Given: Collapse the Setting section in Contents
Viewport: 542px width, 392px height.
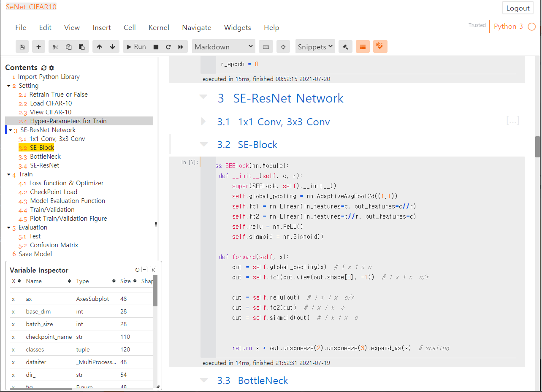Looking at the screenshot, I should coord(9,86).
